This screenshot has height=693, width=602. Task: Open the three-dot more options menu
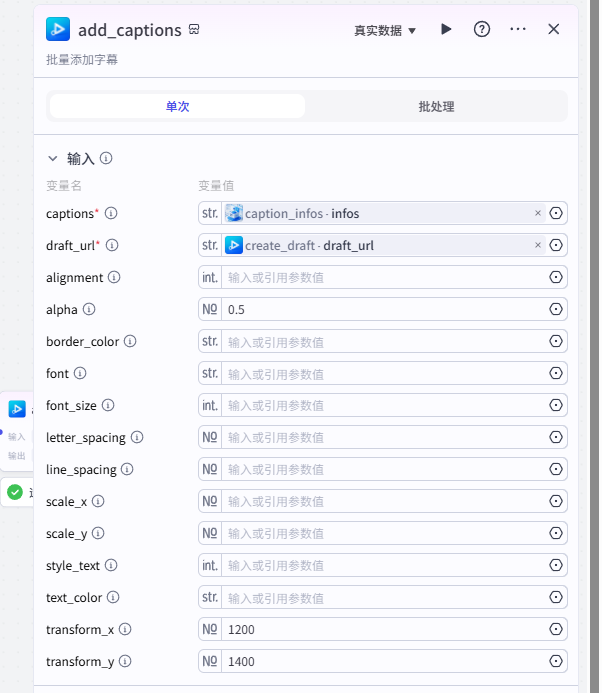click(x=518, y=30)
